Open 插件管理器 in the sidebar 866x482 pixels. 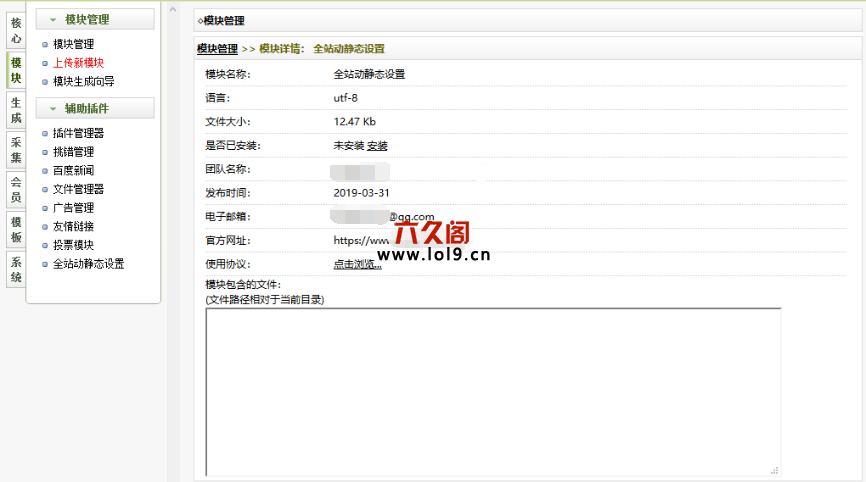point(78,133)
